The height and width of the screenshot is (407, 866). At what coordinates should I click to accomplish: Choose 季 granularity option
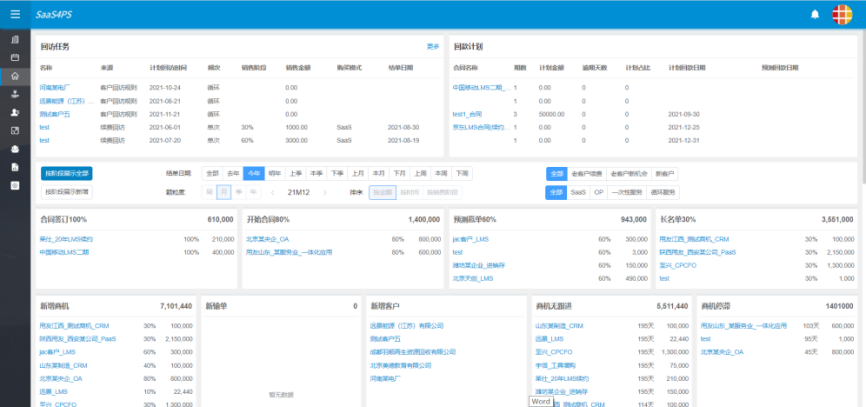point(239,192)
